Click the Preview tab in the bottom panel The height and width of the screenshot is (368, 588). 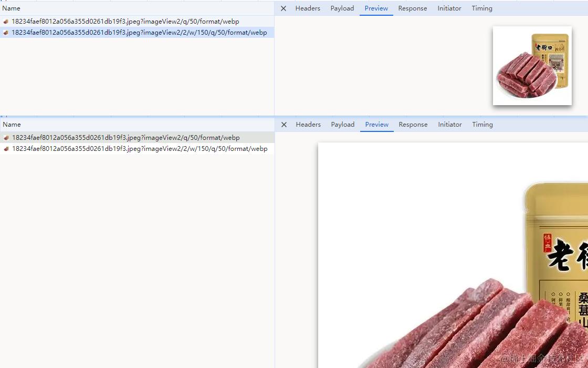pyautogui.click(x=376, y=124)
